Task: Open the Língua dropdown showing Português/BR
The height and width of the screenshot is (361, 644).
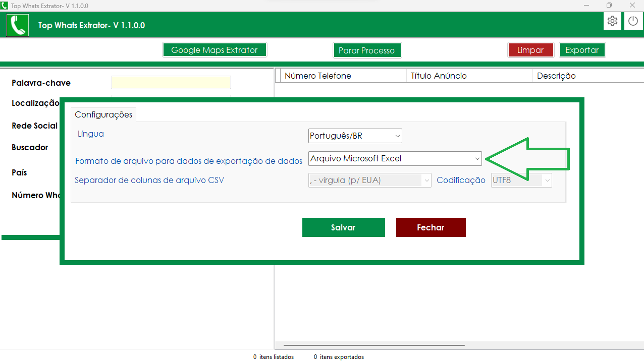Action: 355,136
